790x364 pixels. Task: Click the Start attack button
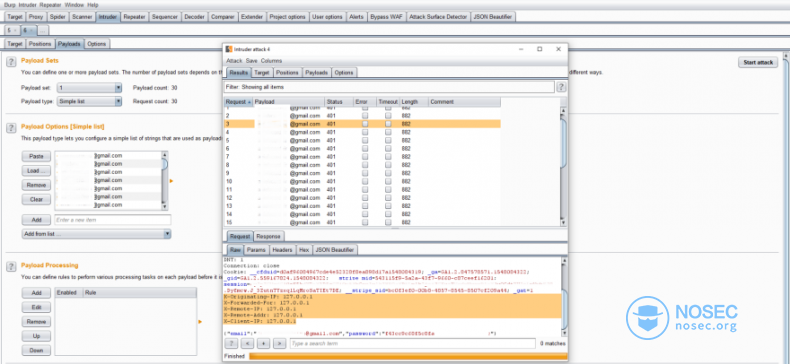coord(758,63)
